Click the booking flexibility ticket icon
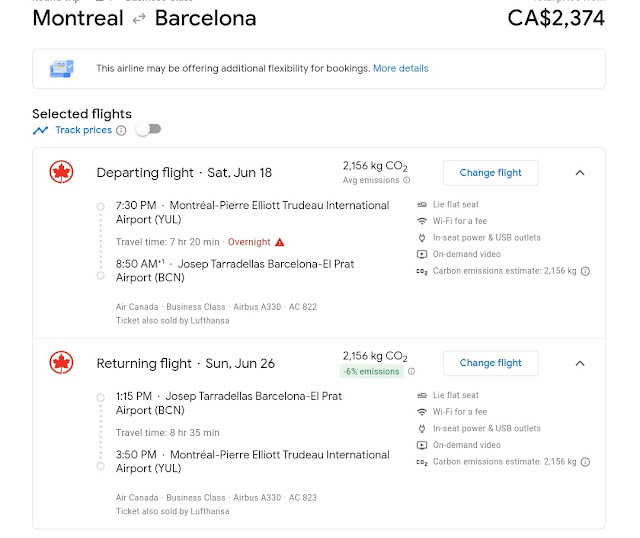This screenshot has height=538, width=640. click(61, 69)
